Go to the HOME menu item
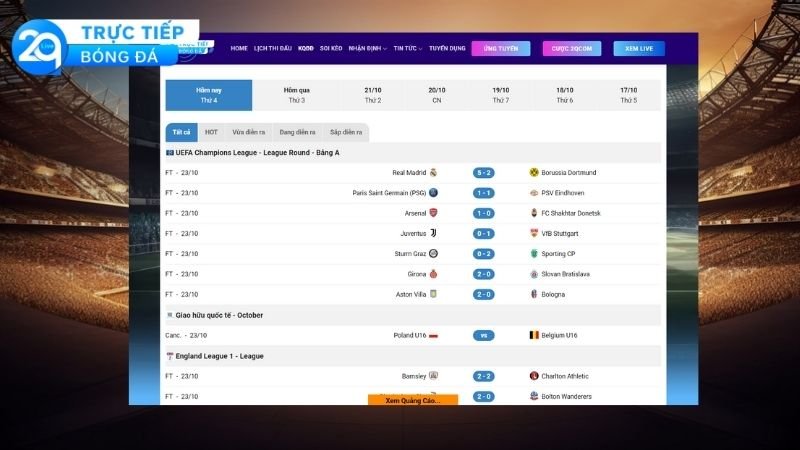 pos(239,48)
